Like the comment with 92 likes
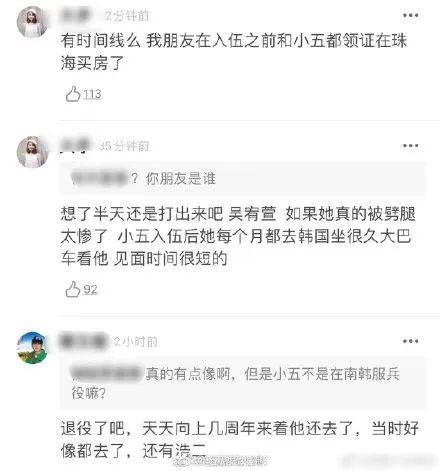Screen dimensions: 440x471 click(x=73, y=289)
